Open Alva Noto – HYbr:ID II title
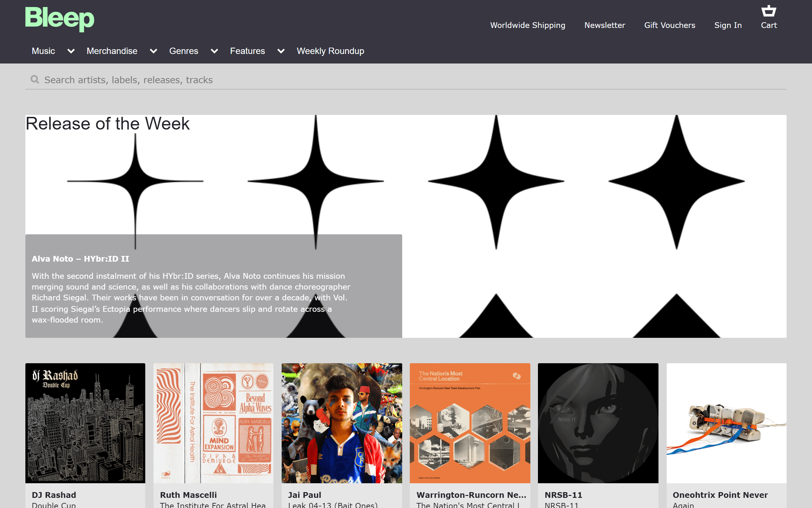Image resolution: width=812 pixels, height=508 pixels. point(80,259)
